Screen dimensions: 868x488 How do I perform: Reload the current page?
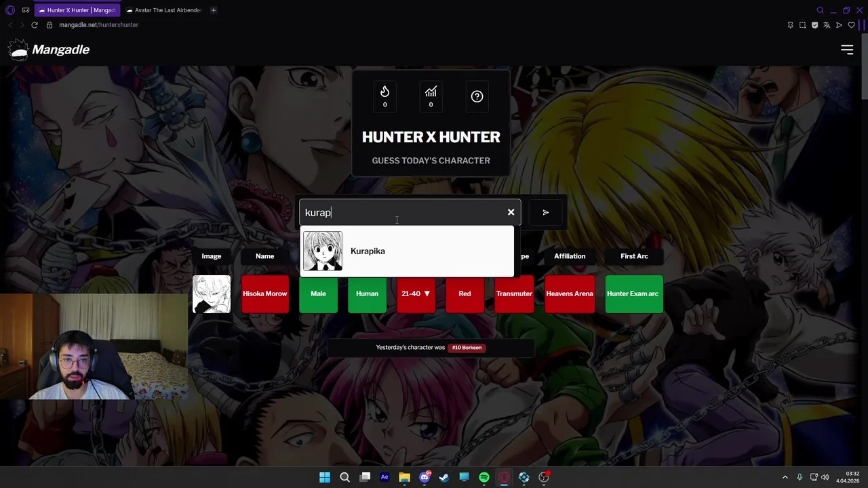(x=35, y=25)
